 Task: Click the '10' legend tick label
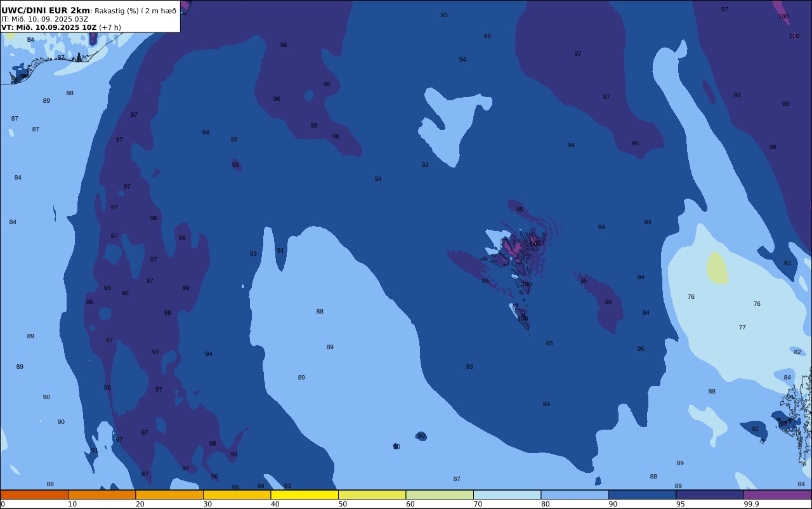[72, 504]
